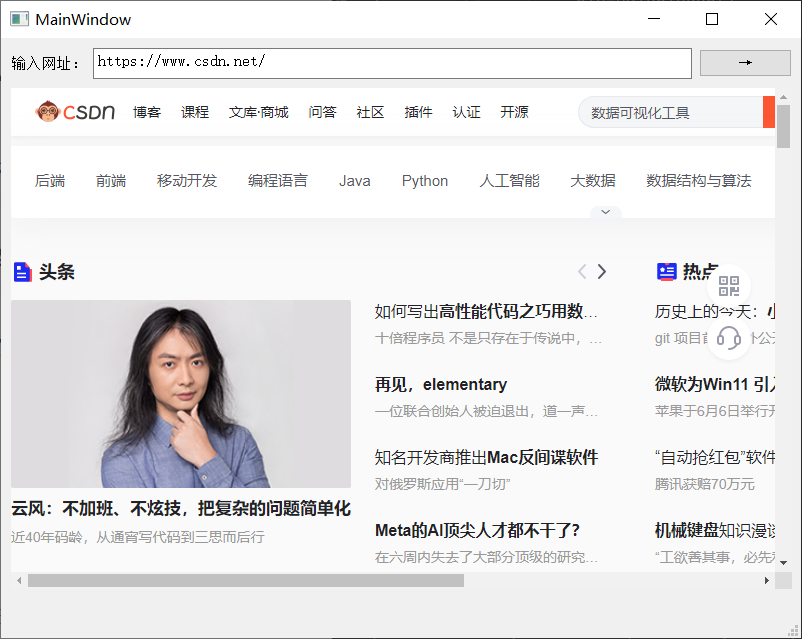The width and height of the screenshot is (802, 639).
Task: Select the Java category tab
Action: click(354, 181)
